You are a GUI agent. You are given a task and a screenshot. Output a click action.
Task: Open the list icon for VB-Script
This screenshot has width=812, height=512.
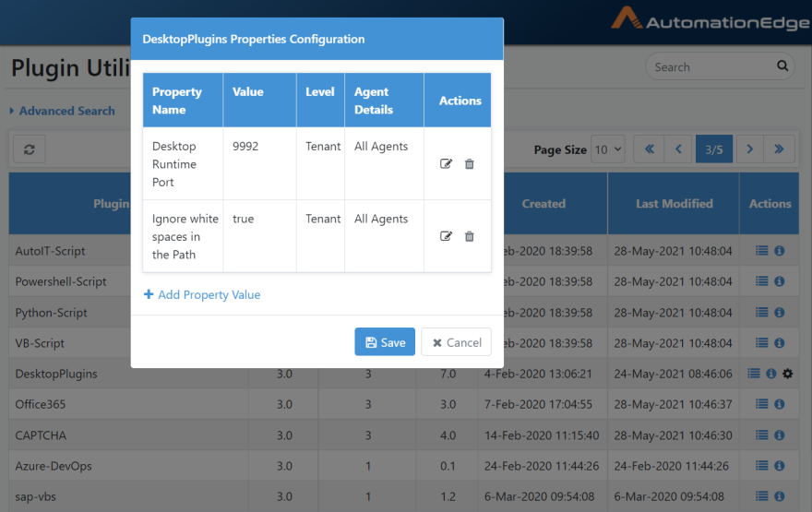(x=762, y=342)
